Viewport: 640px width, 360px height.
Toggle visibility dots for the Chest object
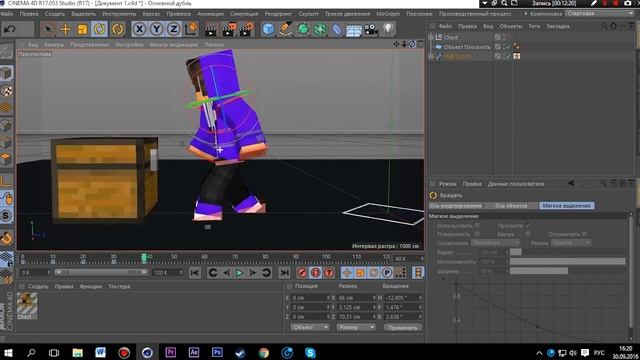(x=504, y=37)
